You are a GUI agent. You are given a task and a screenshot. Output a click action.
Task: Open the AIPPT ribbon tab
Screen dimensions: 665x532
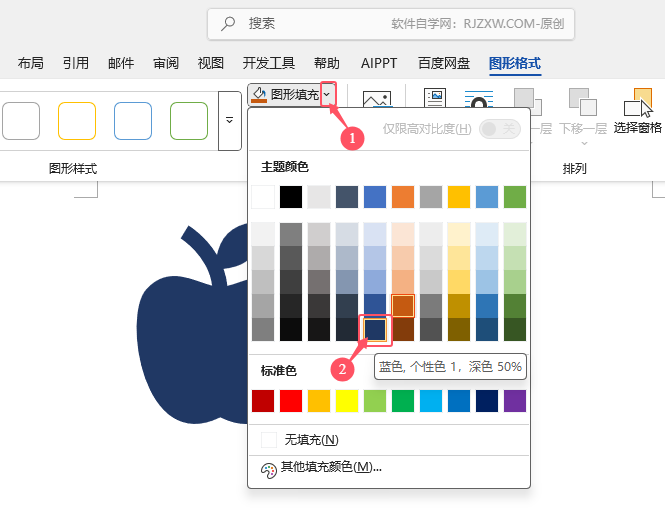[x=379, y=63]
